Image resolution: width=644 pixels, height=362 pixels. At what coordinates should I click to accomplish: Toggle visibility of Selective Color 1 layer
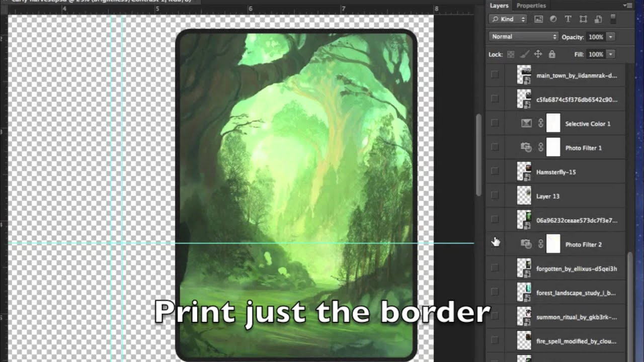point(495,123)
